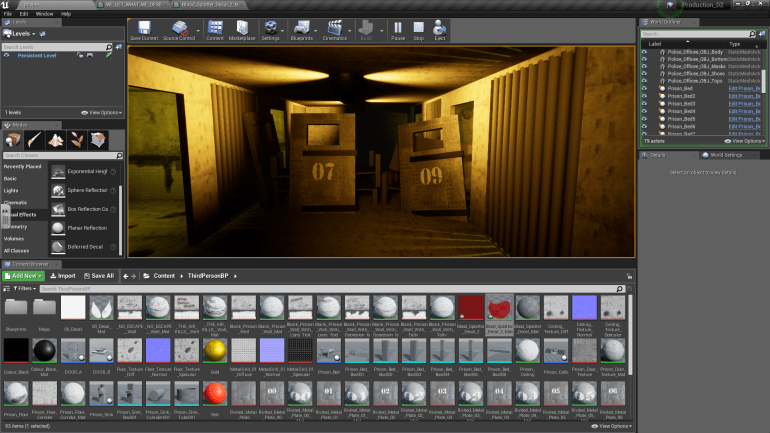Open the Add New dropdown
This screenshot has width=770, height=433.
(23, 275)
